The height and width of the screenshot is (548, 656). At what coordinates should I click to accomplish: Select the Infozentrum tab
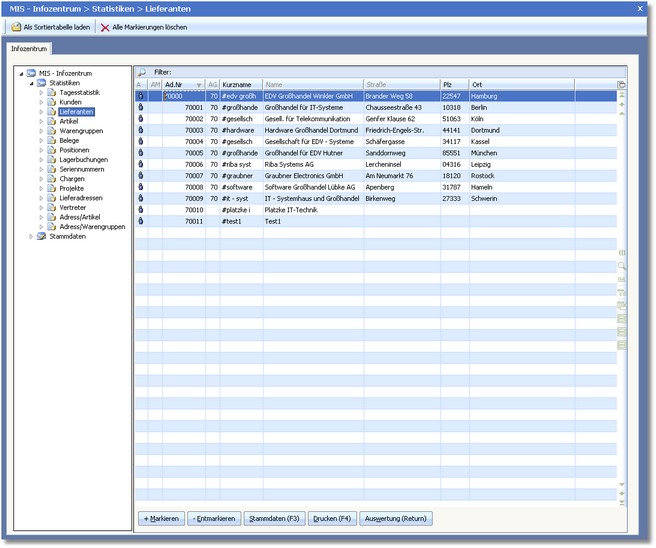(x=30, y=48)
